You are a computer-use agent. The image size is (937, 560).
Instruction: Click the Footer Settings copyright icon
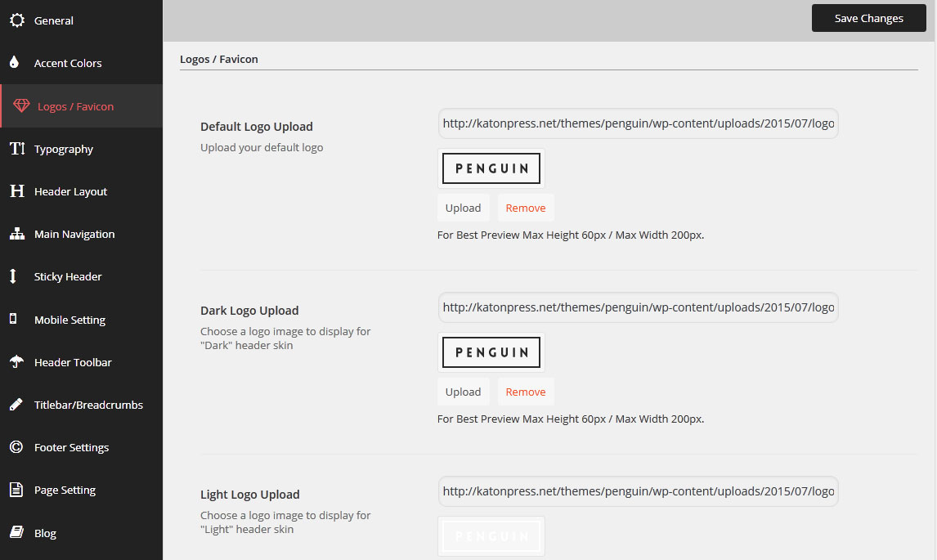point(16,447)
